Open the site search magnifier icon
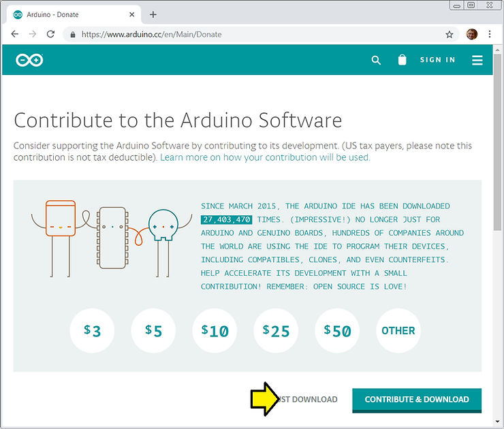This screenshot has width=504, height=429. [x=376, y=60]
